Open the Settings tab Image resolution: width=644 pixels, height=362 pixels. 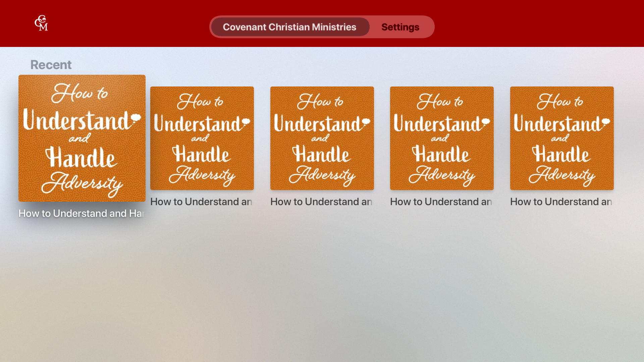tap(400, 27)
